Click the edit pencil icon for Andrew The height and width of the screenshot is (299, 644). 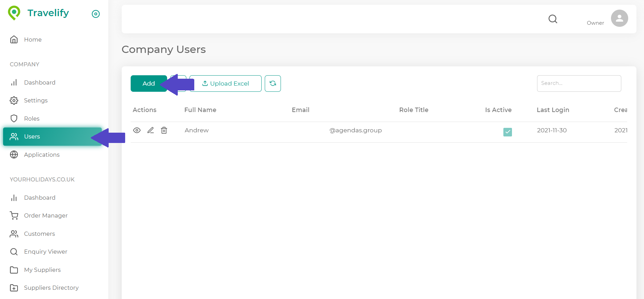pos(151,130)
